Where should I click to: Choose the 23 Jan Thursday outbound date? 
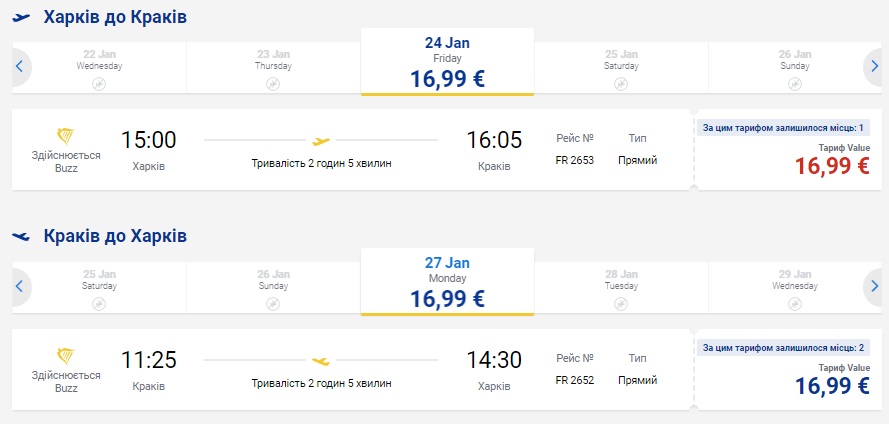click(x=273, y=66)
